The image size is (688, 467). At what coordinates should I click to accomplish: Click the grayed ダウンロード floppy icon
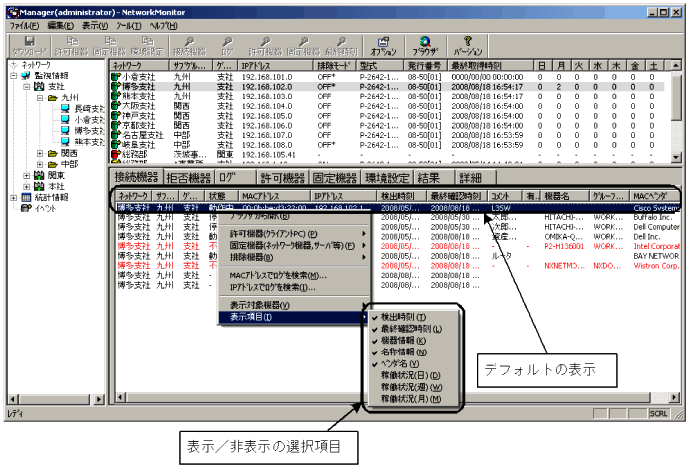point(29,42)
